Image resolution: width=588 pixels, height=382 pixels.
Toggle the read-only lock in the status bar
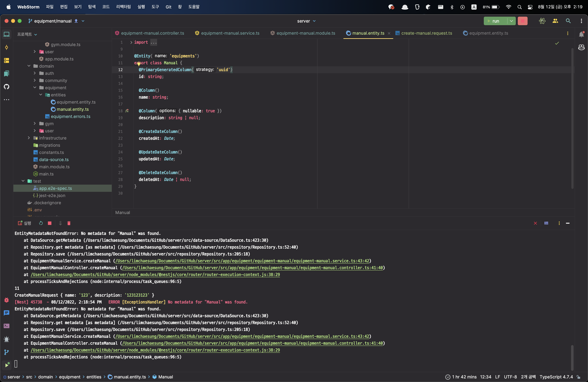pos(579,377)
